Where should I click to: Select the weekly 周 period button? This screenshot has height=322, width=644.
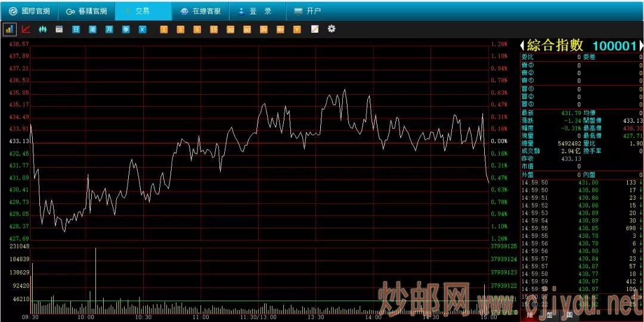pos(92,29)
